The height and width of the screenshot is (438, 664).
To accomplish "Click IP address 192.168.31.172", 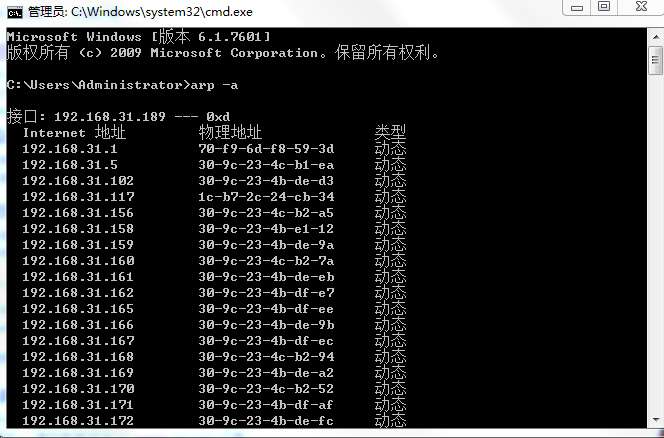I will pyautogui.click(x=78, y=421).
